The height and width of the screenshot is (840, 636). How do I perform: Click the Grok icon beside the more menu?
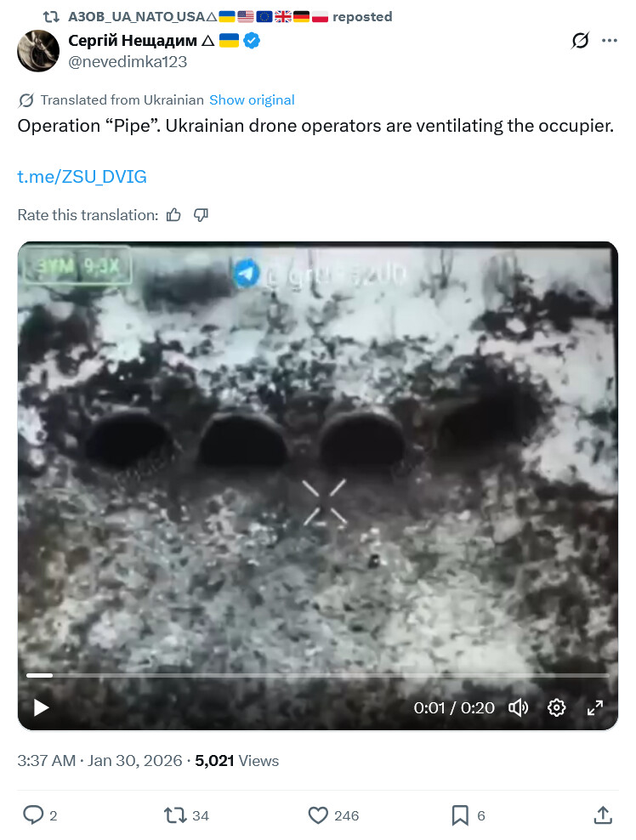[x=580, y=40]
